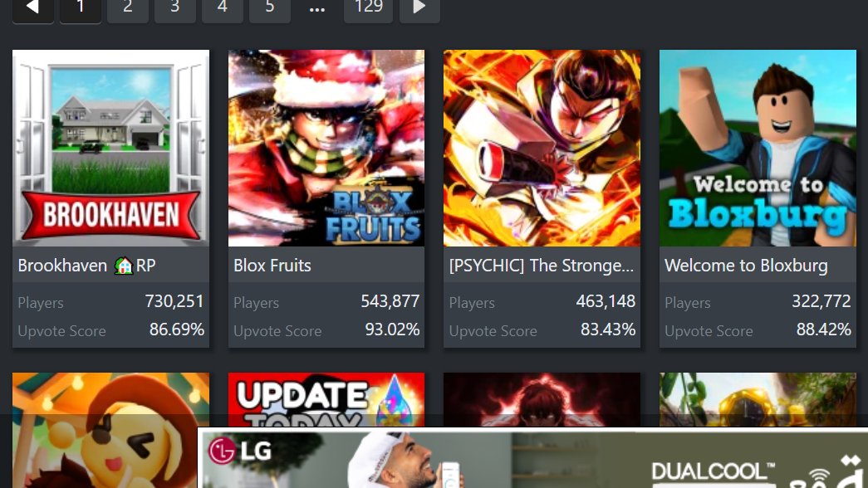The height and width of the screenshot is (488, 868).
Task: Open the Brookhaven game thumbnail
Action: click(110, 149)
